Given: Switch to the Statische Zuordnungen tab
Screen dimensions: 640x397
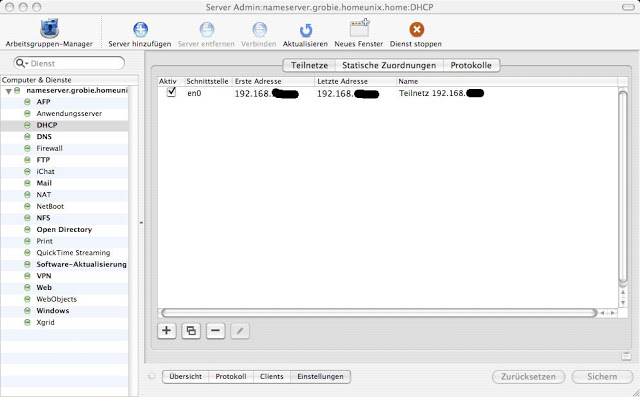Looking at the screenshot, I should point(389,65).
